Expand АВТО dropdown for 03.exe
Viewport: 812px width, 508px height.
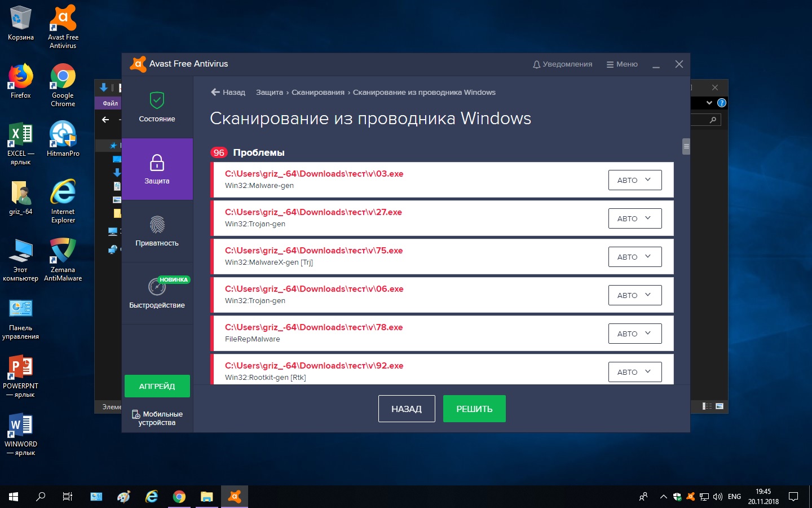click(x=635, y=180)
